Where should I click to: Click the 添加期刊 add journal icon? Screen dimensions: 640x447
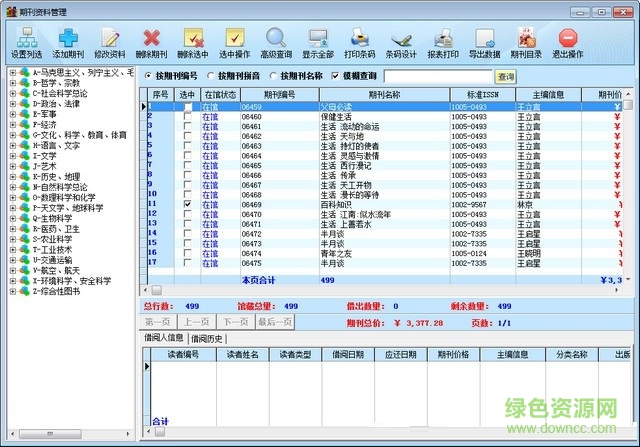68,43
